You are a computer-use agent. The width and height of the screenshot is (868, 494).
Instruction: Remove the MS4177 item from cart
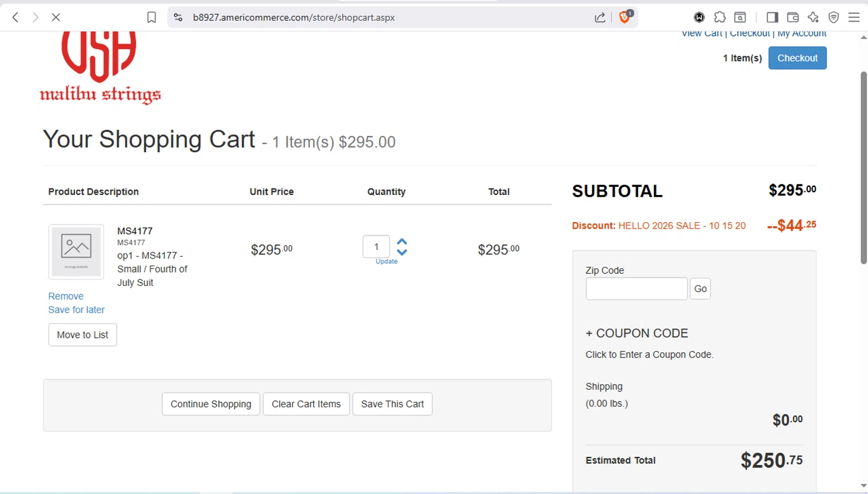[x=66, y=296]
